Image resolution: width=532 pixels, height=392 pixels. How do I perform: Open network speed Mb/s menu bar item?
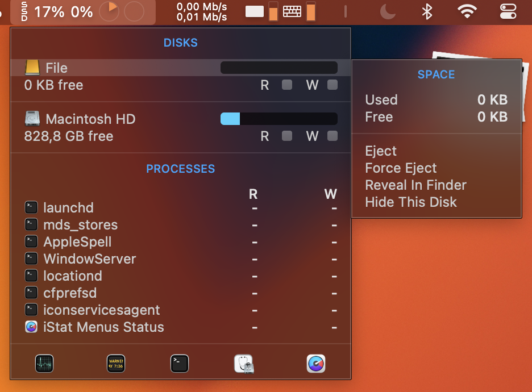tap(202, 11)
